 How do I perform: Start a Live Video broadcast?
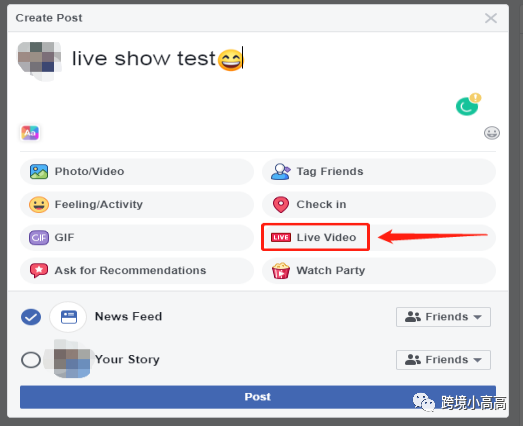pyautogui.click(x=316, y=237)
